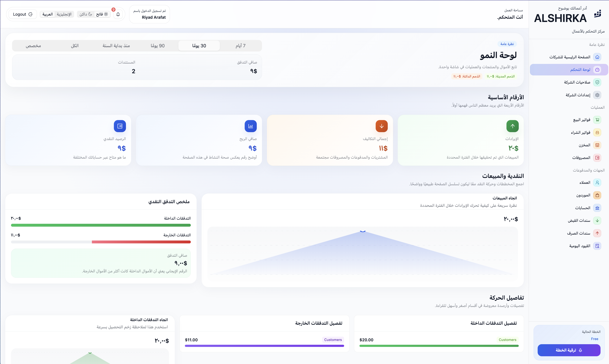Click the blue صافي الربح chart icon
Screen dimensions: 609x364
point(251,126)
